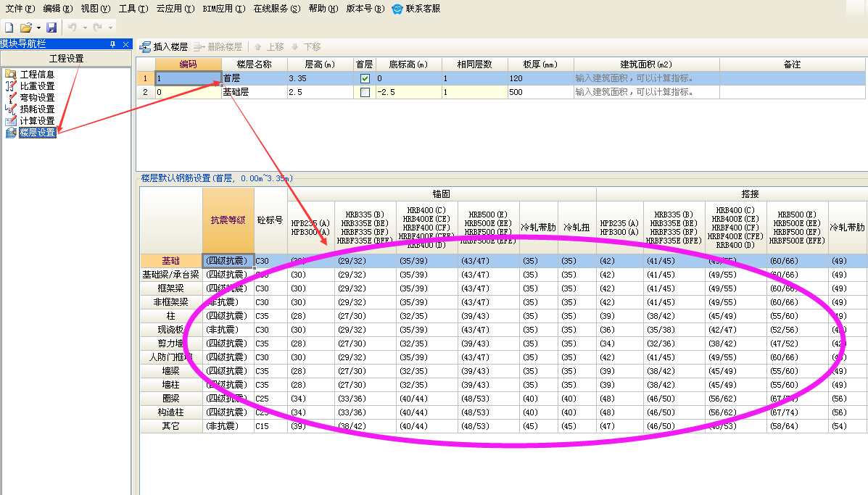Select 工程信息 in navigation
Viewport: 868px width, 495px height.
coord(37,74)
